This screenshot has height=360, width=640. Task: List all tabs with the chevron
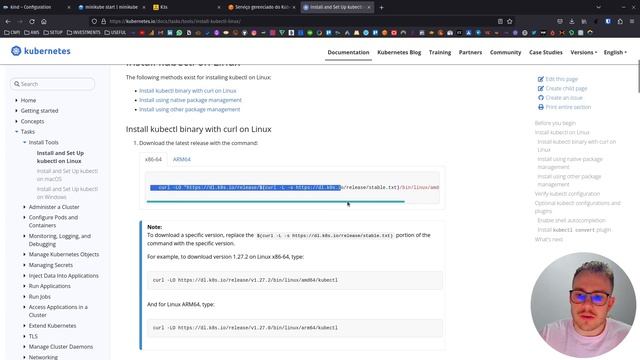pyautogui.click(x=598, y=7)
